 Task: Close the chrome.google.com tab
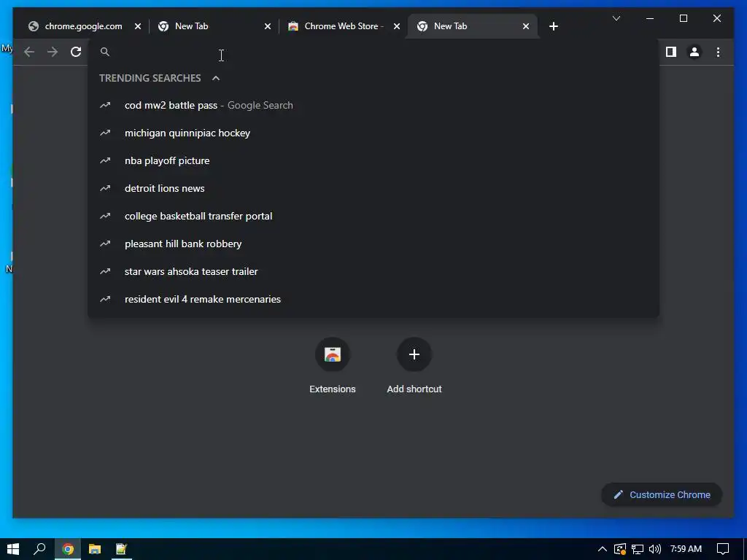click(138, 26)
